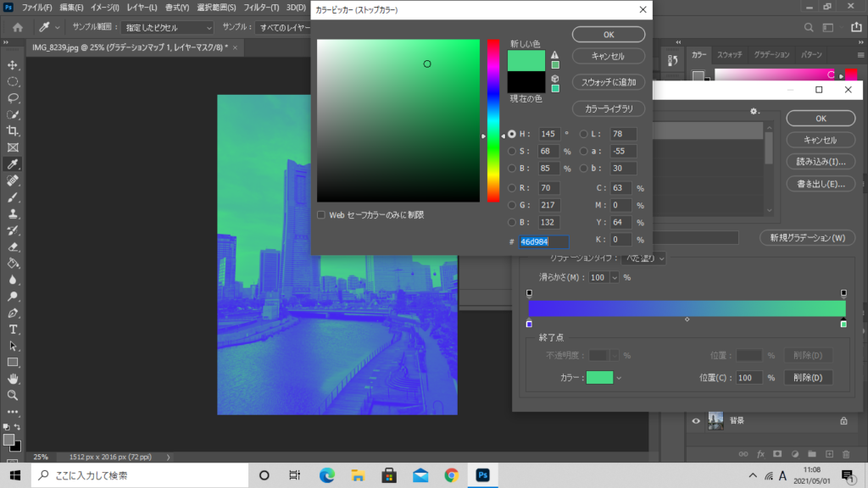
Task: Select the Rectangle shape tool
Action: tap(12, 363)
